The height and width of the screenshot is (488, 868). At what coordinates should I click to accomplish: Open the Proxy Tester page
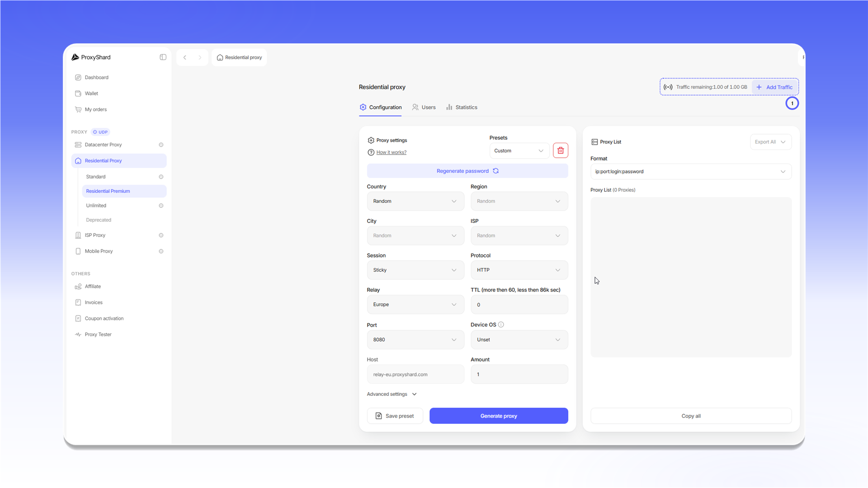click(98, 335)
